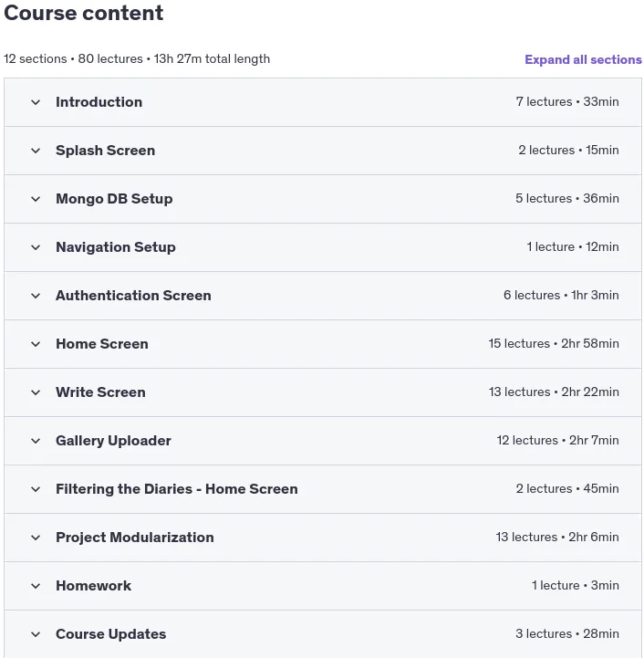This screenshot has height=658, width=644.
Task: Click Mongo DB Setup 5 lectures info
Action: pos(566,198)
